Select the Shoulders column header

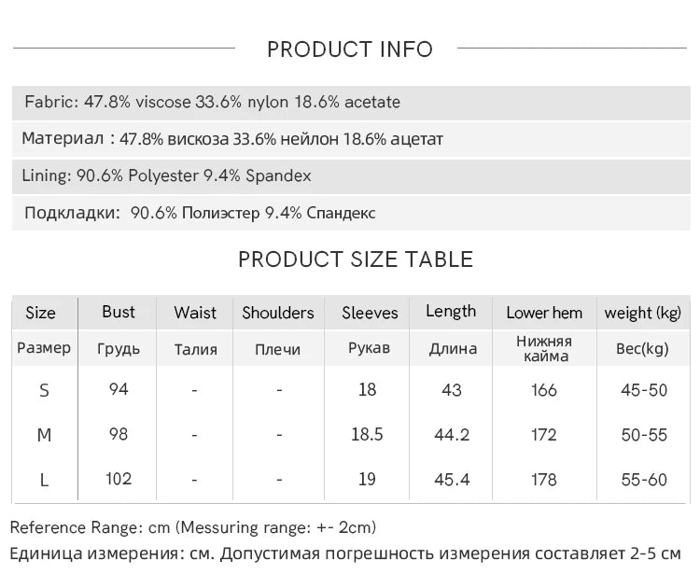(278, 313)
